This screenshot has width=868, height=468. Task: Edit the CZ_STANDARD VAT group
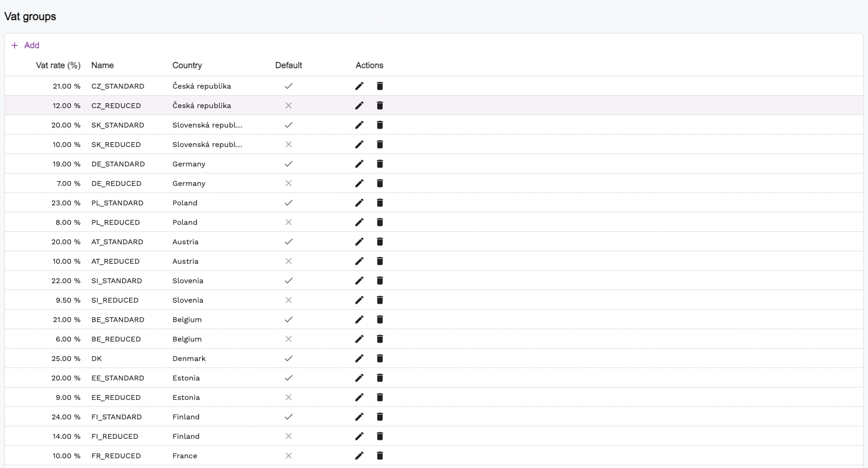tap(359, 86)
